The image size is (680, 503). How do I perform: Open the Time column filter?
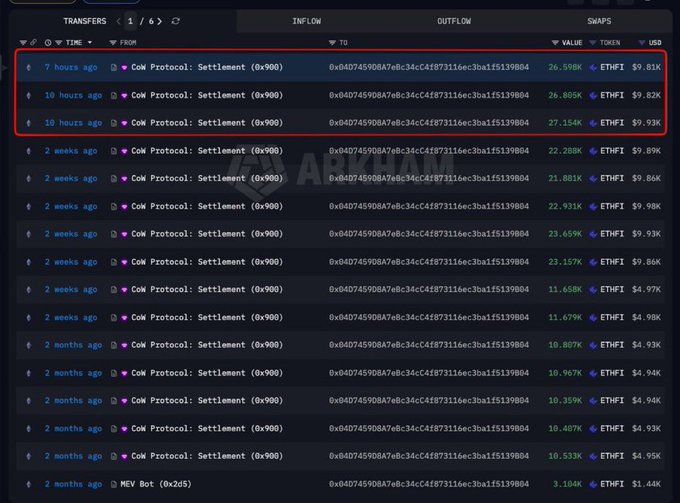59,42
